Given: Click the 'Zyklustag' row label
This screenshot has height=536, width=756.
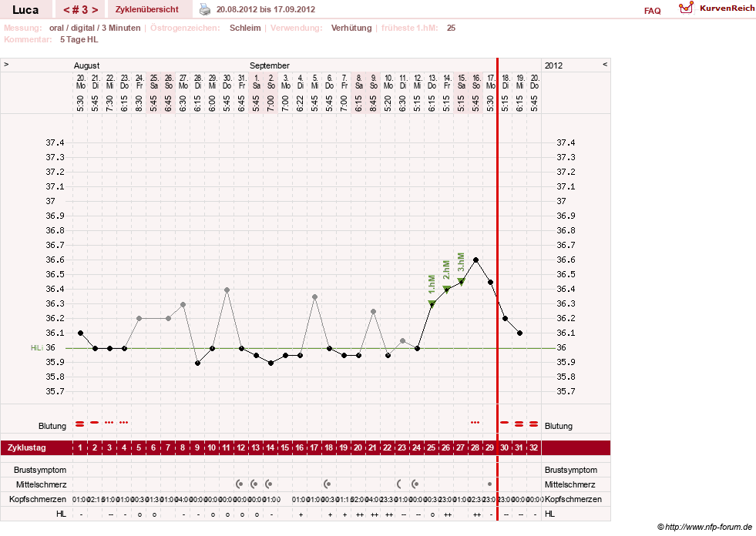Looking at the screenshot, I should point(27,447).
